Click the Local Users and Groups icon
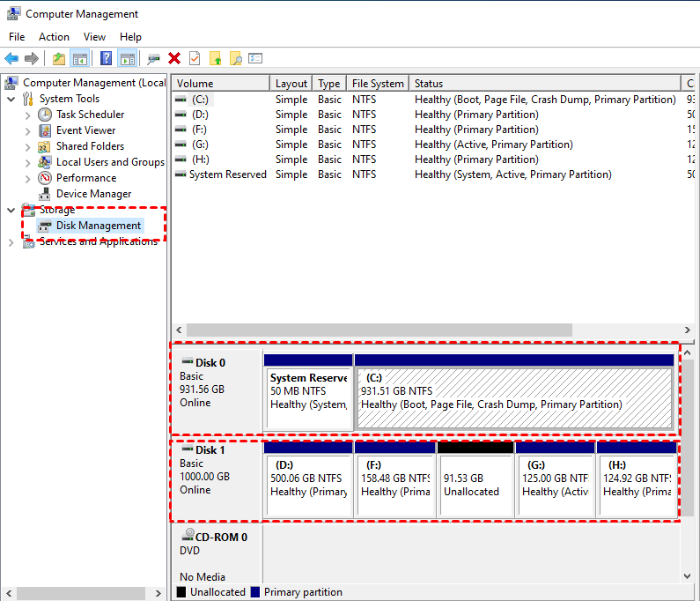The width and height of the screenshot is (700, 601). 44,162
